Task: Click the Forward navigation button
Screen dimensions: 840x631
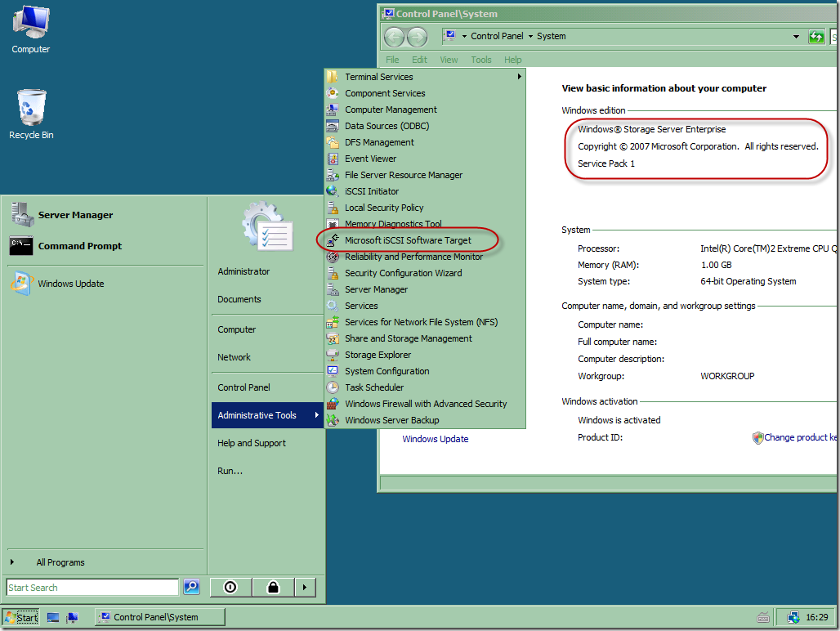Action: (417, 37)
